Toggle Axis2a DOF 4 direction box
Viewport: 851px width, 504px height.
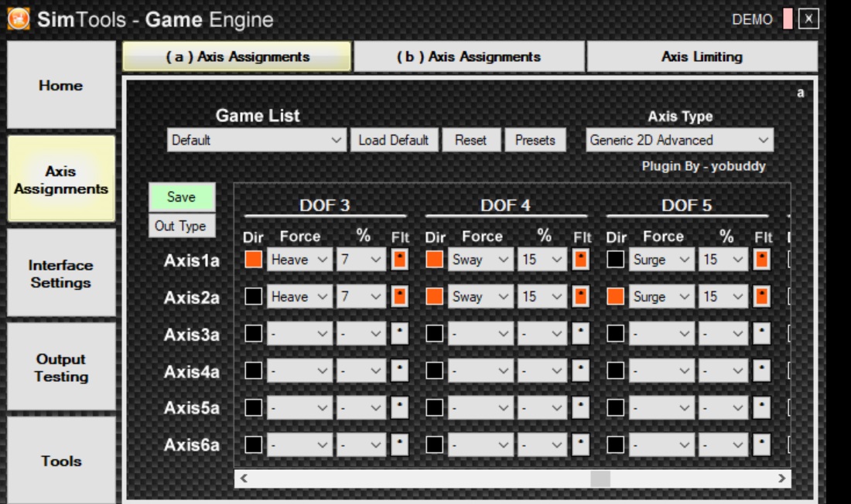pos(434,296)
